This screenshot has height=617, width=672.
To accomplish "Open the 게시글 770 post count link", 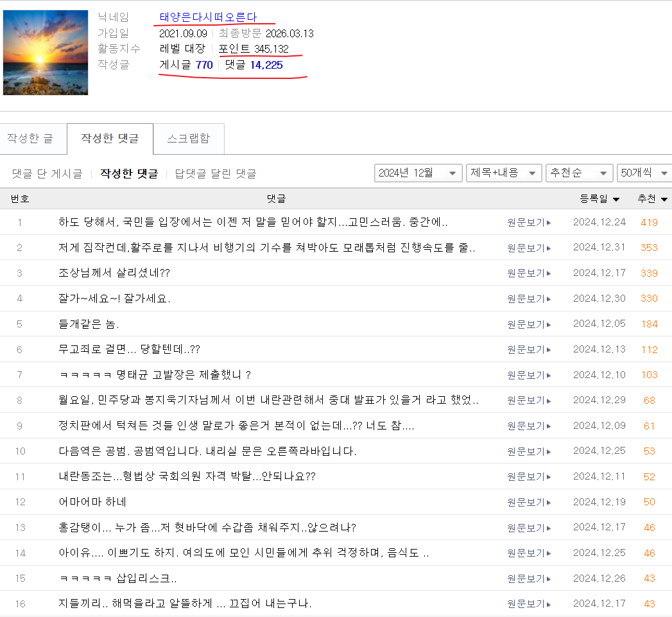I will [186, 65].
